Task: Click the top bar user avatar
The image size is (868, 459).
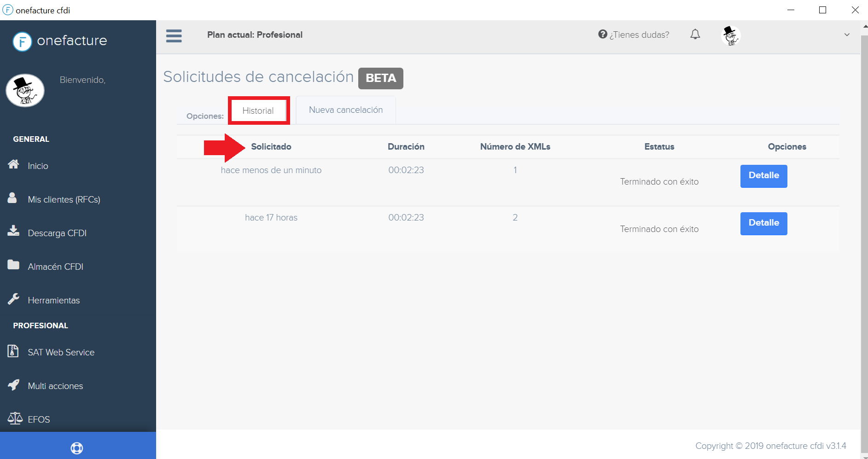Action: (x=730, y=35)
